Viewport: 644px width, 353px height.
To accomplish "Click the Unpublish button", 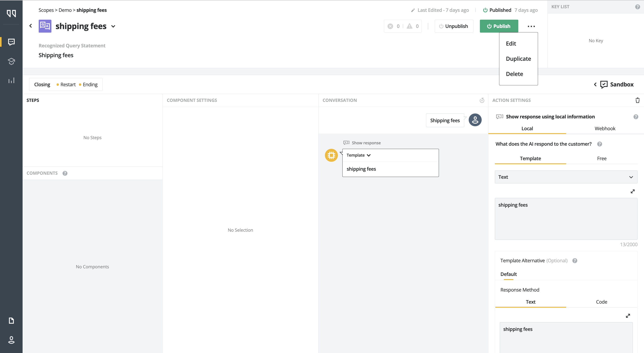I will tap(453, 26).
